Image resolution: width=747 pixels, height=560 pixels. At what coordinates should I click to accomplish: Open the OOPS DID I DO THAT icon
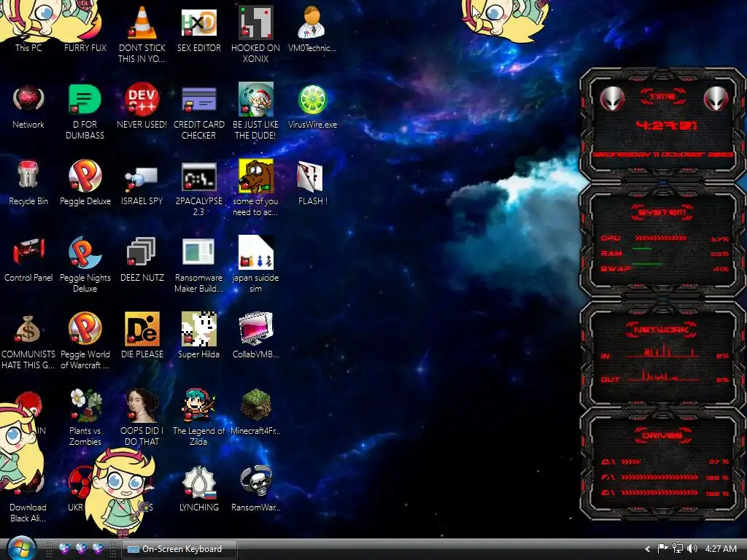click(x=142, y=405)
